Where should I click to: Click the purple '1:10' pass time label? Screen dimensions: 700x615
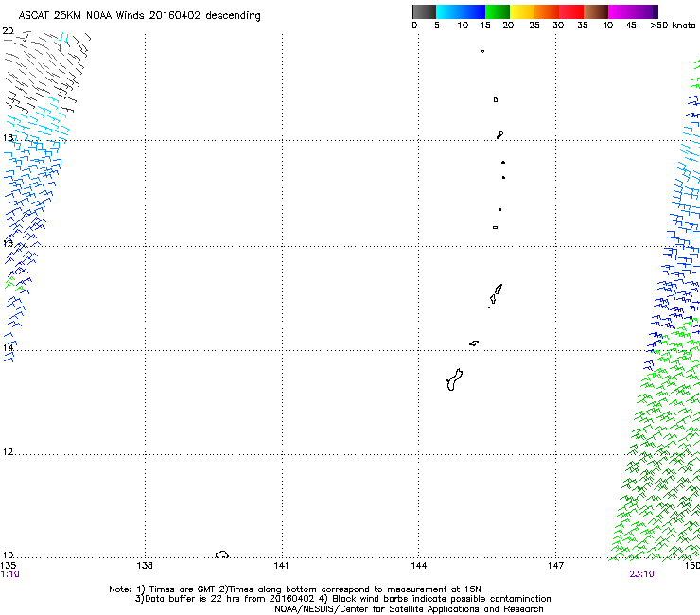click(x=10, y=574)
